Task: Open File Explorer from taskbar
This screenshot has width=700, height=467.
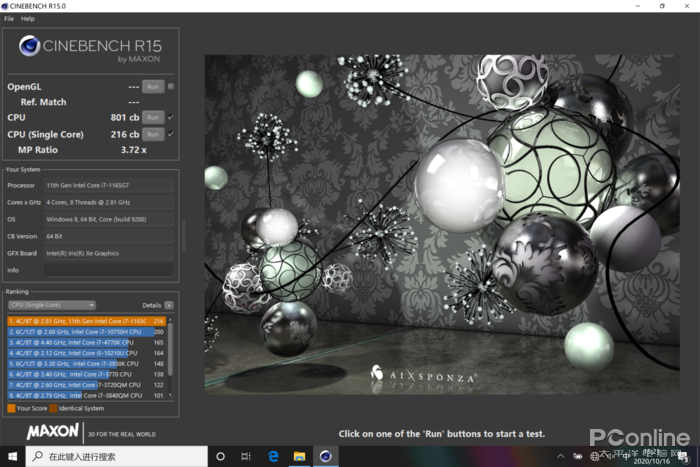Action: tap(298, 456)
